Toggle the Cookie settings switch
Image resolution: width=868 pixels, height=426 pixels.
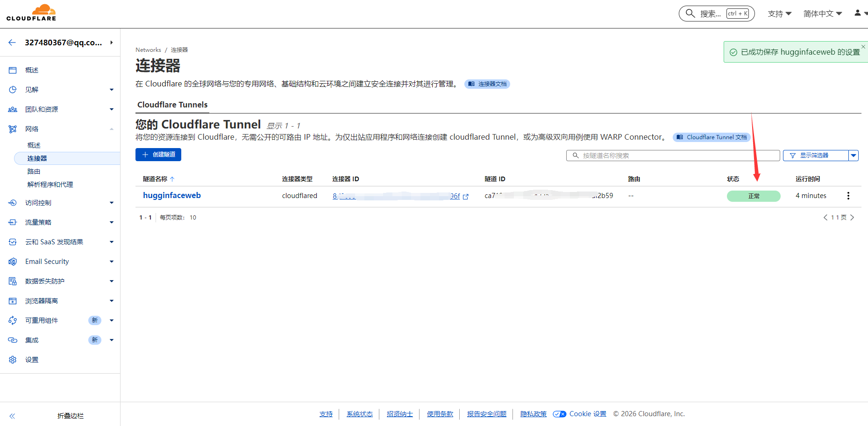point(559,414)
